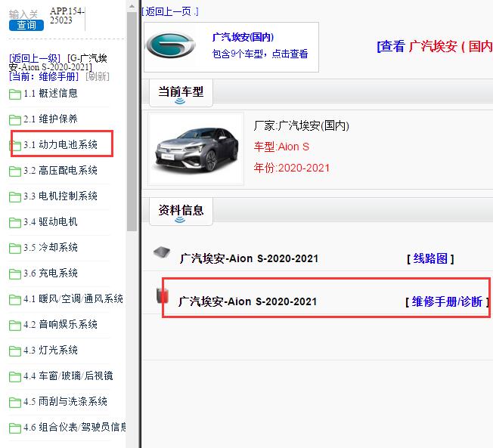Click the 查看 广汽埃安 header link

pos(435,47)
